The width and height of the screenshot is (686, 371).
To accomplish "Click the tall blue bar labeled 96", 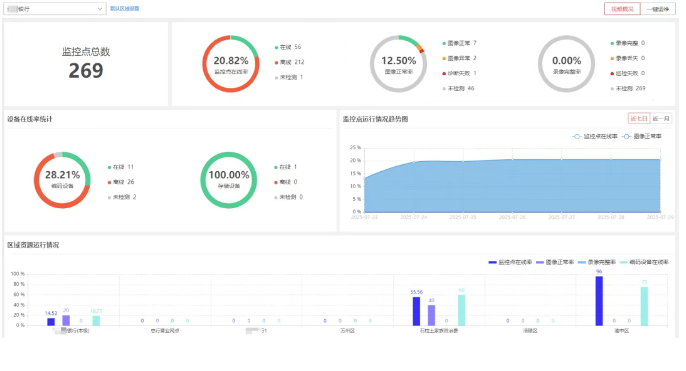I will [599, 301].
